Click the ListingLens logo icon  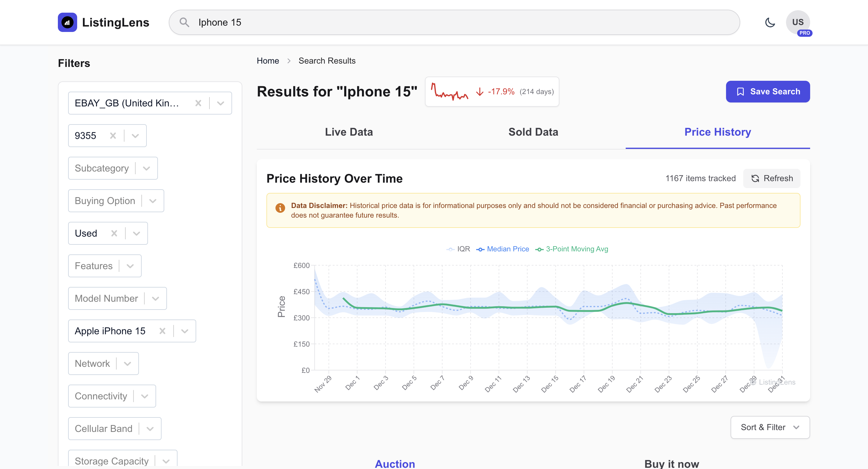(x=68, y=22)
